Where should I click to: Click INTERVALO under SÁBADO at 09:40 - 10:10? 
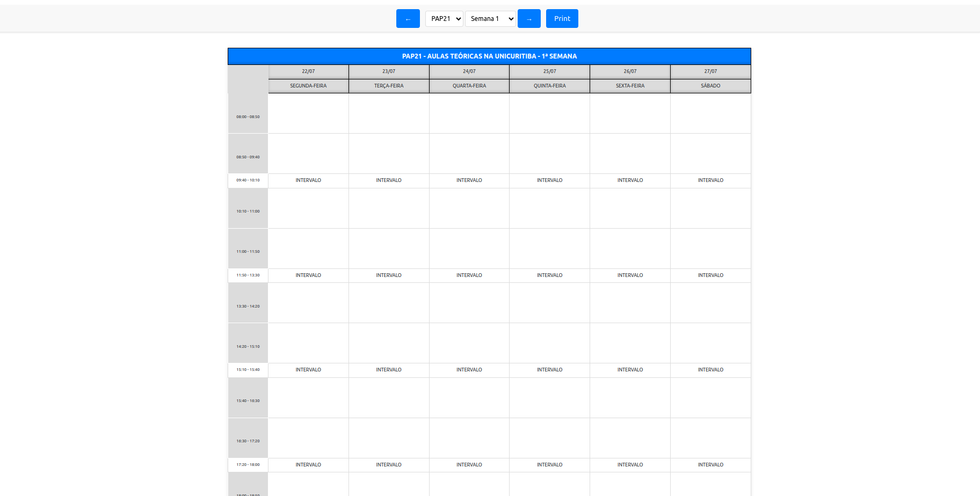click(x=710, y=180)
